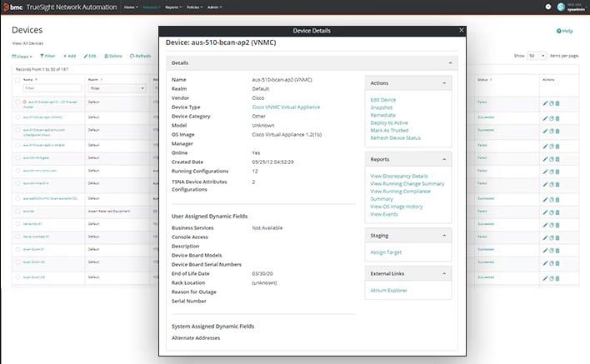590x364 pixels.
Task: Open the Admin menu in navigation bar
Action: click(x=214, y=7)
